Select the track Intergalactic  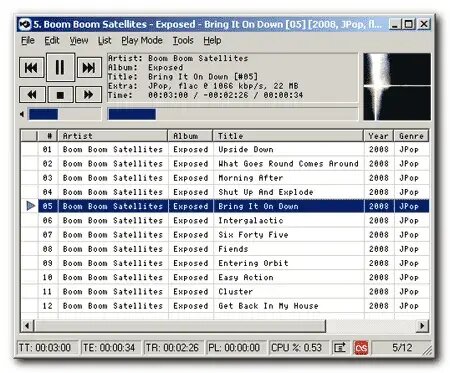tap(225, 220)
